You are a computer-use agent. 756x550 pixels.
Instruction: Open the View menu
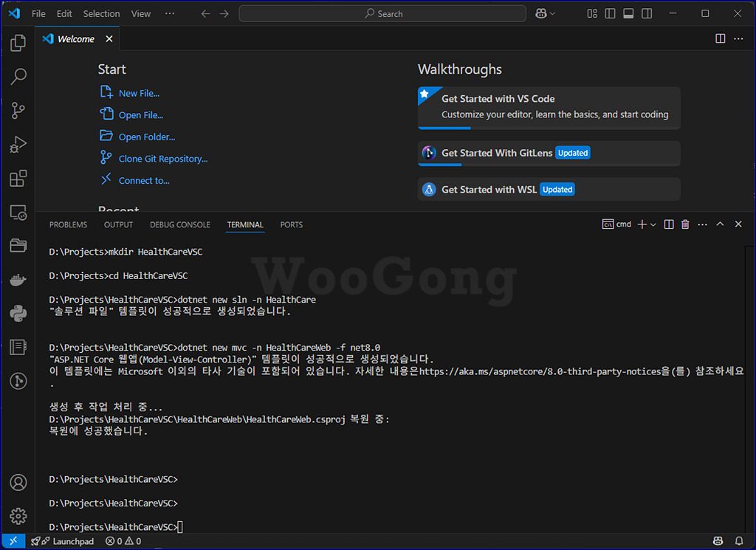[141, 13]
